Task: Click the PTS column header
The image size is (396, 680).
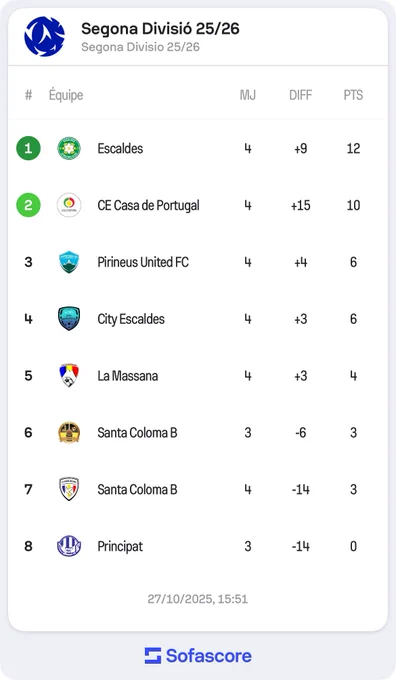Action: click(353, 95)
